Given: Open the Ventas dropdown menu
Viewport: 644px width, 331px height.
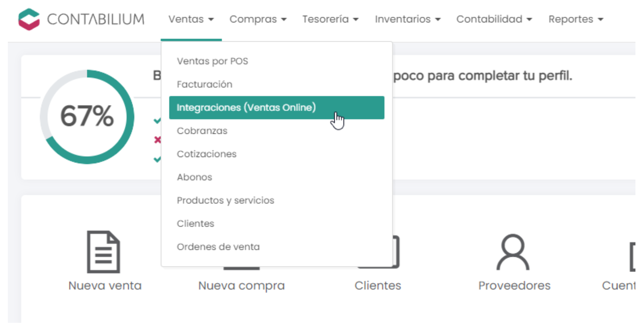Looking at the screenshot, I should coord(191,19).
